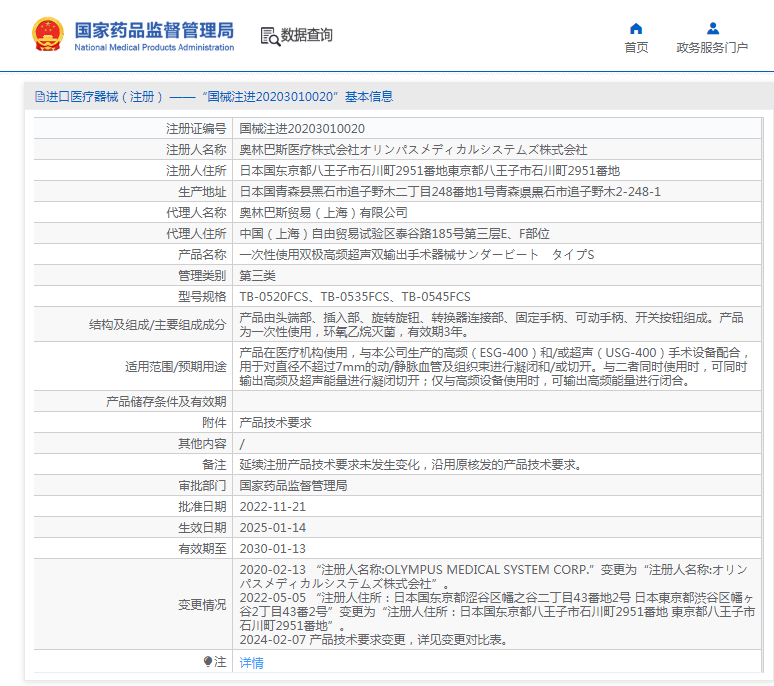Click the 注册人名称 label
774x686 pixels.
[x=196, y=150]
